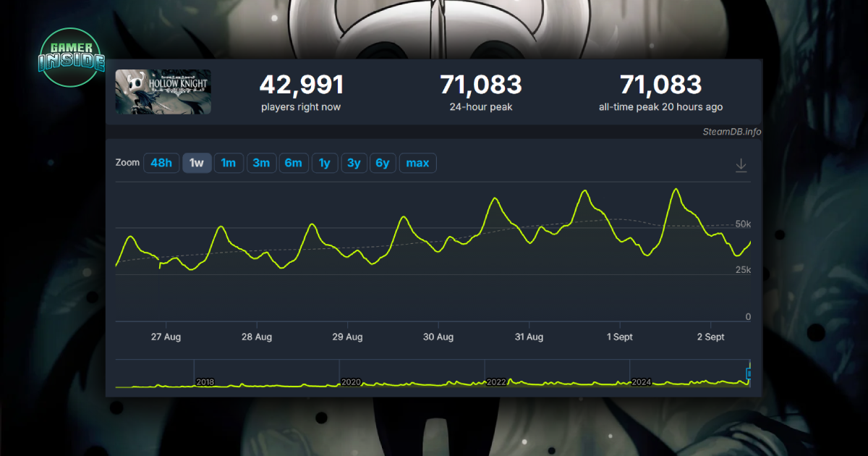Open the Hollow Knight game thumbnail

tap(163, 92)
